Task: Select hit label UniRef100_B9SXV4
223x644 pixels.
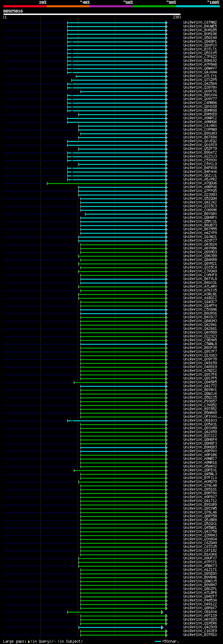Action: click(200, 95)
